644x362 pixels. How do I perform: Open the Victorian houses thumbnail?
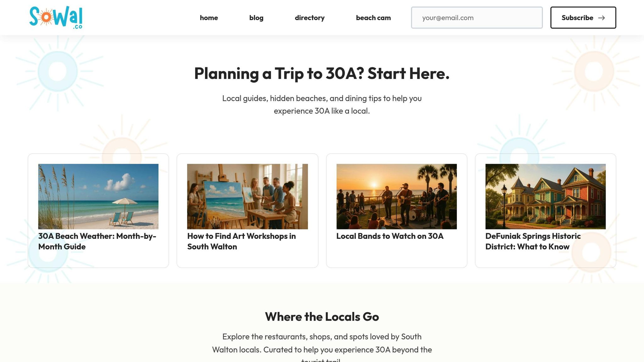click(x=545, y=196)
